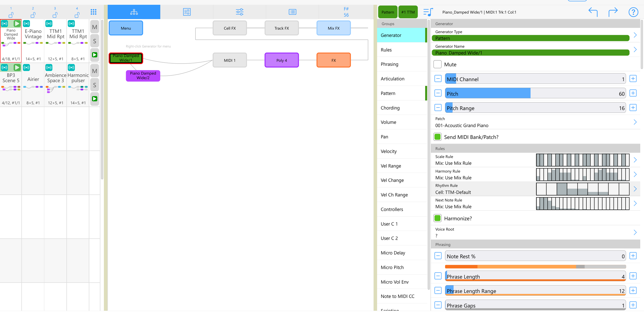Disable the Harmonize checkbox

pos(437,218)
